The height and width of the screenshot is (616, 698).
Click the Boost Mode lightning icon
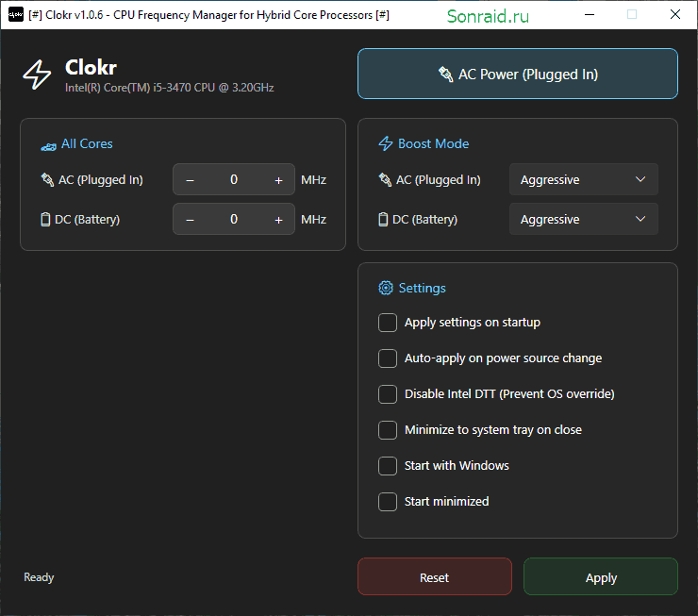pos(386,143)
